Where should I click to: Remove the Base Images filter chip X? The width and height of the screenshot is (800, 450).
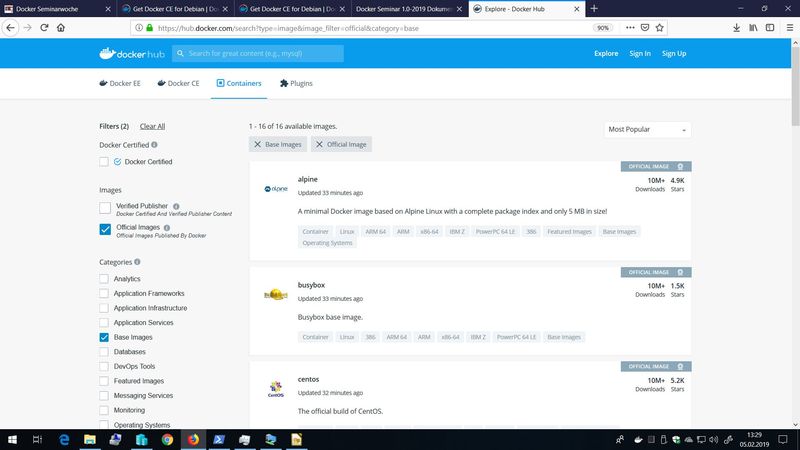pyautogui.click(x=258, y=144)
